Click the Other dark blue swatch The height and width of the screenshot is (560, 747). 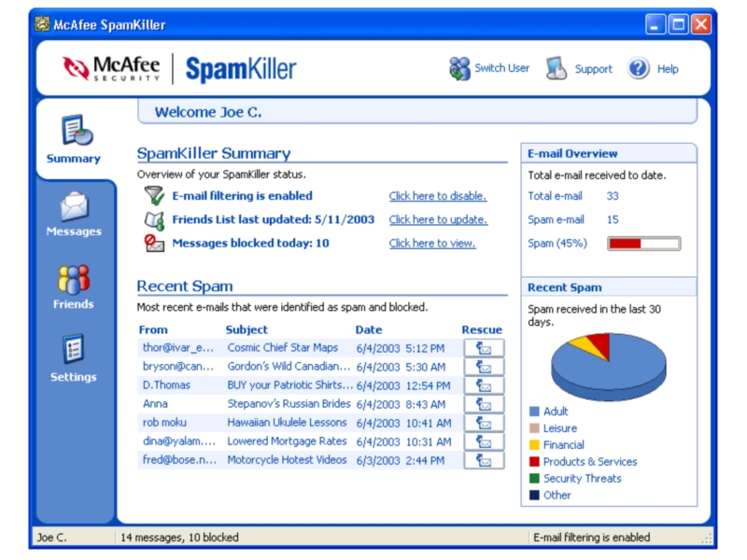[534, 496]
